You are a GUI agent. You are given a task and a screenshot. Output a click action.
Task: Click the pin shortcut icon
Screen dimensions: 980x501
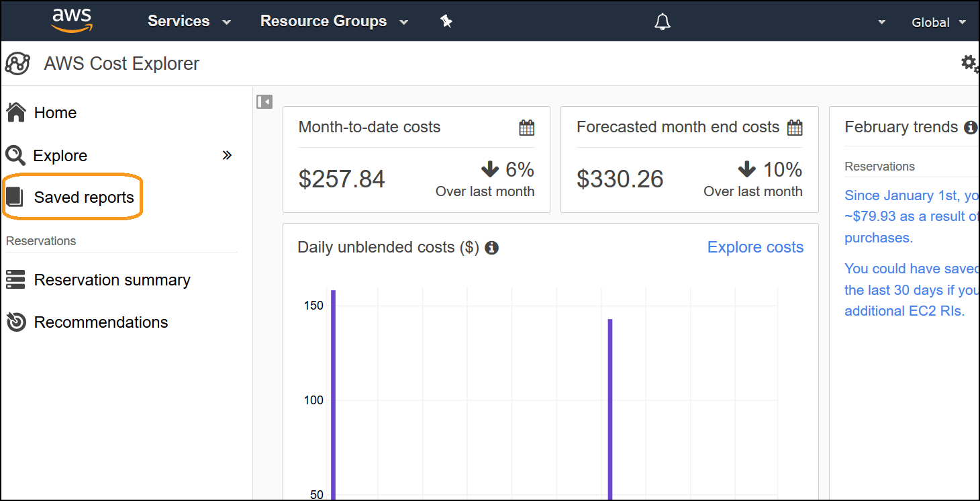pos(446,21)
